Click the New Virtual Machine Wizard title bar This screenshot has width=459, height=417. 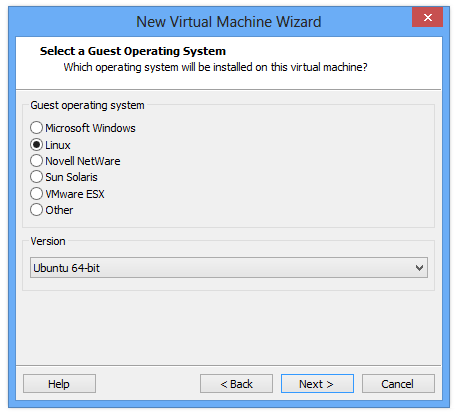(x=229, y=22)
